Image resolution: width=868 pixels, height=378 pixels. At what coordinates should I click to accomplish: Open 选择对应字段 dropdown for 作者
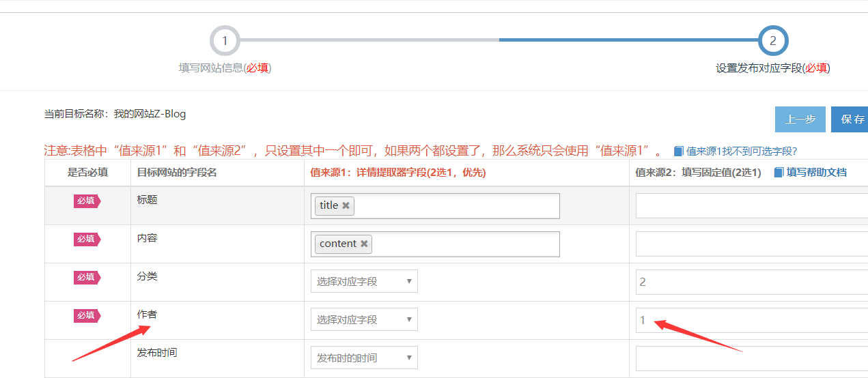364,319
